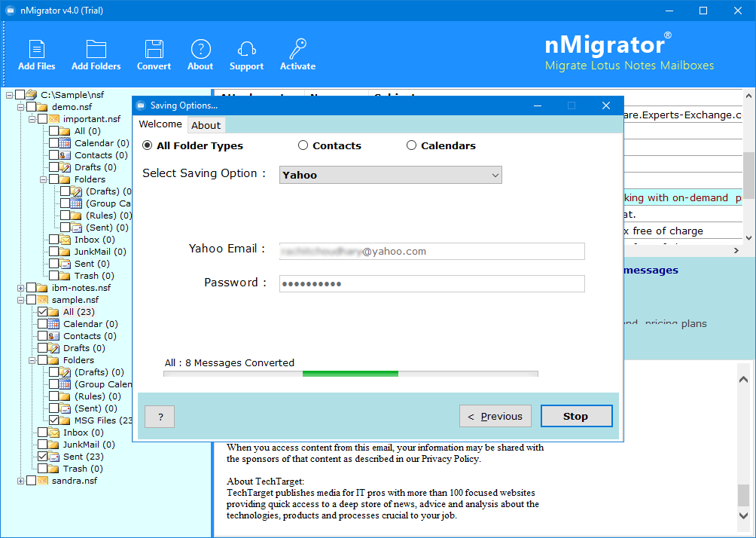Check the Inbox (0) checkbox under sample.nsf

click(42, 433)
